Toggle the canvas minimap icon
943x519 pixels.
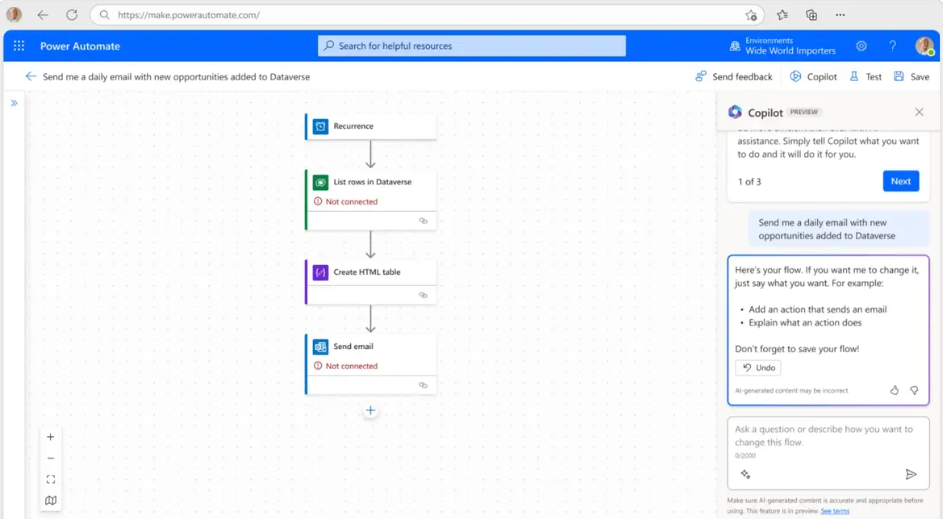point(51,500)
